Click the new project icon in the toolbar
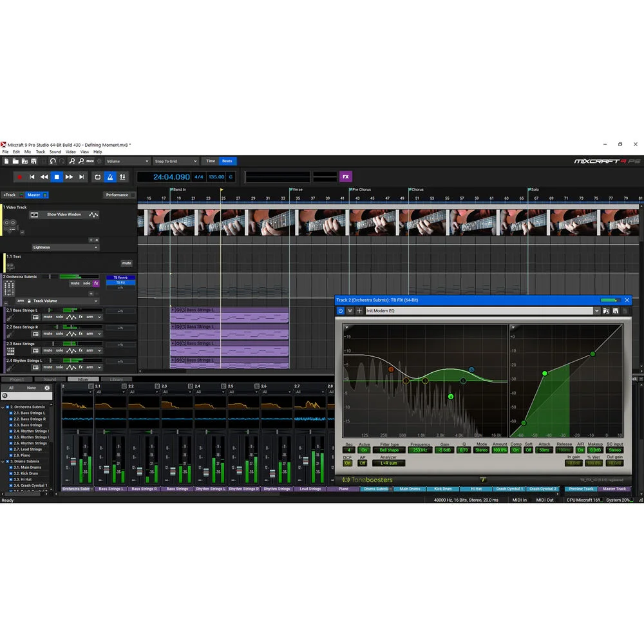This screenshot has height=644, width=644. [6, 160]
